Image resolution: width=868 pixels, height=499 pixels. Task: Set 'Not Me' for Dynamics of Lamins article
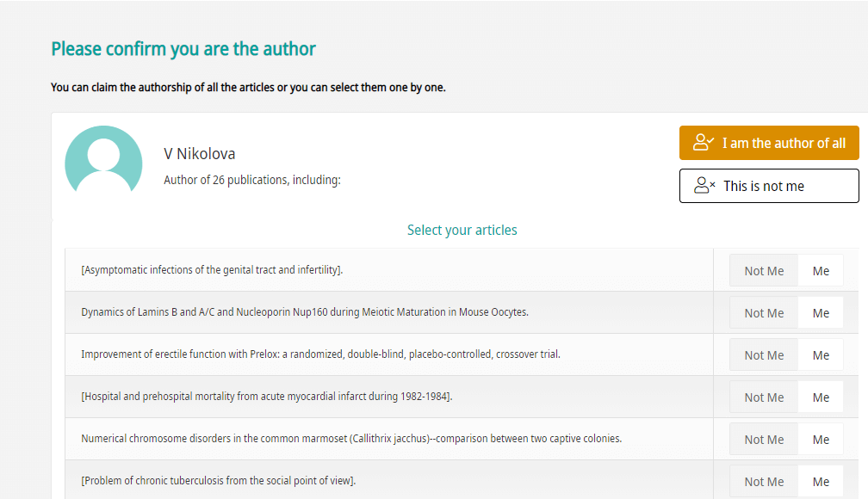pyautogui.click(x=764, y=312)
